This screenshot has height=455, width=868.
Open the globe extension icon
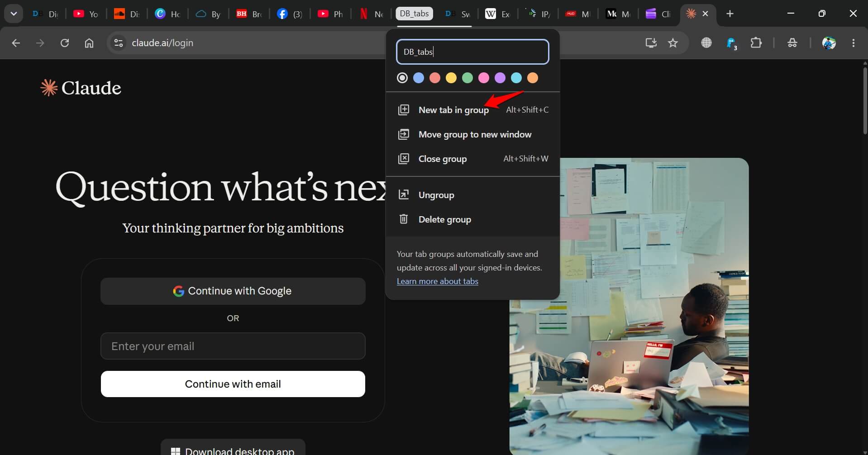pos(706,43)
